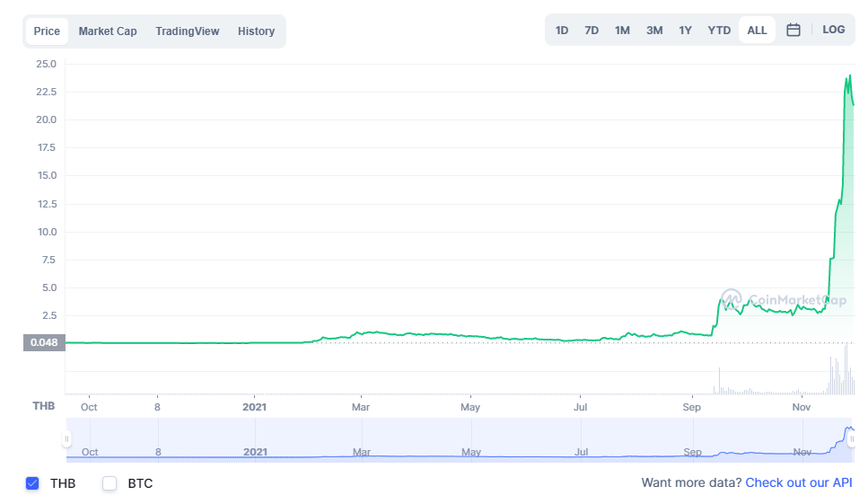
Task: Choose the 3M time range
Action: point(654,30)
